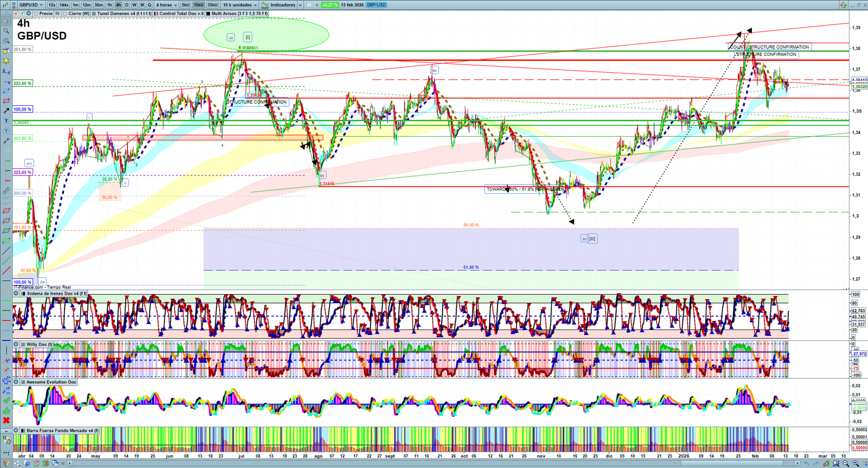Screen dimensions: 868x468
Task: Open the 10 k unidades dropdown
Action: pos(240,5)
